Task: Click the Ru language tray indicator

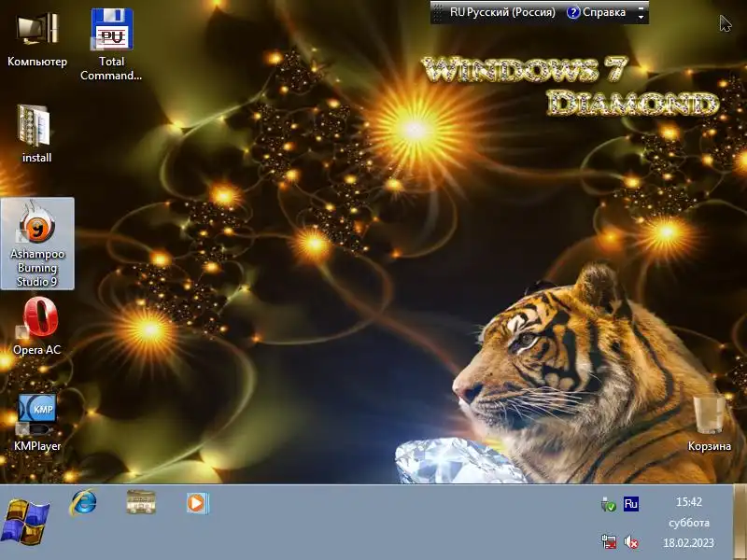Action: click(631, 504)
